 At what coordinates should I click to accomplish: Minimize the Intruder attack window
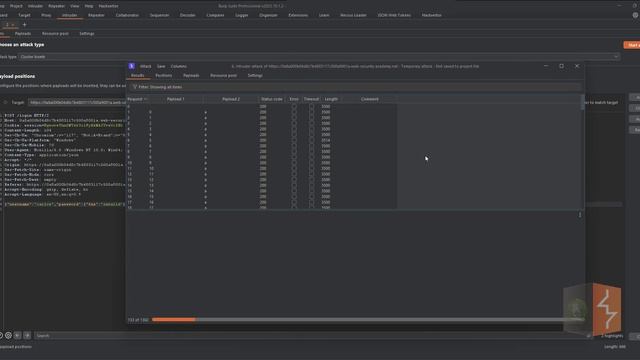pyautogui.click(x=546, y=66)
